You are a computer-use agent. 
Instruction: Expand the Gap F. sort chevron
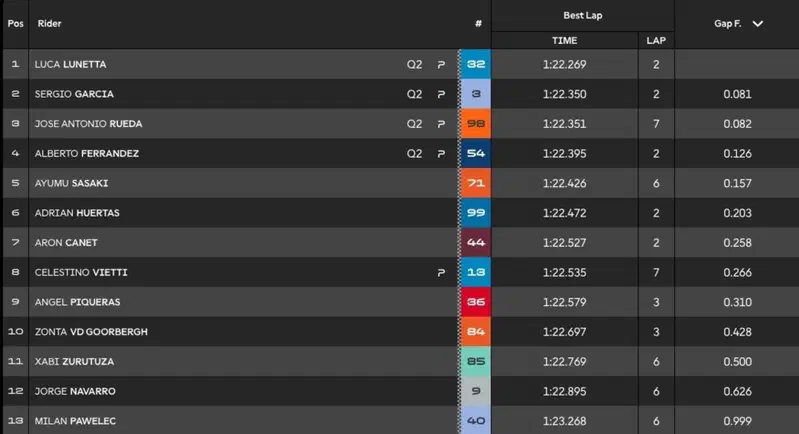tap(758, 24)
